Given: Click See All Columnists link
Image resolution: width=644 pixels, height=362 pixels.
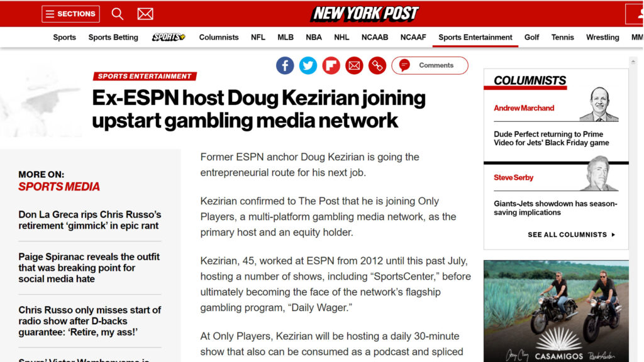Looking at the screenshot, I should point(571,235).
